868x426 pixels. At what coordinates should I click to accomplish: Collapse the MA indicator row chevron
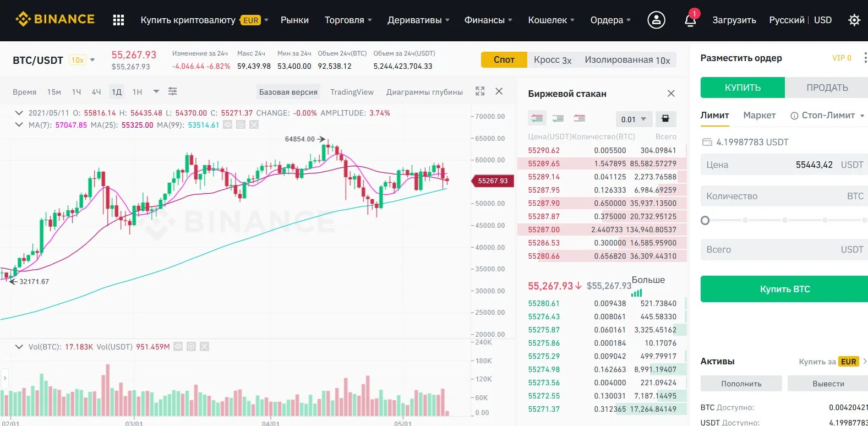(x=19, y=125)
